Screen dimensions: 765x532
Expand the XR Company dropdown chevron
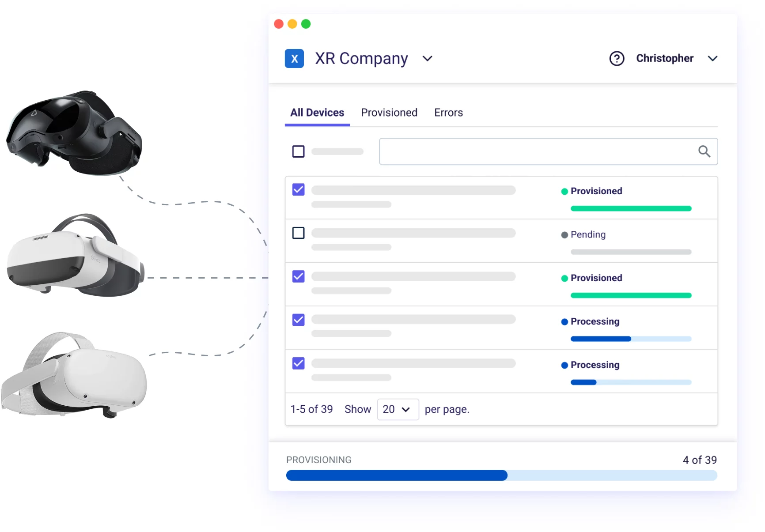pyautogui.click(x=427, y=59)
